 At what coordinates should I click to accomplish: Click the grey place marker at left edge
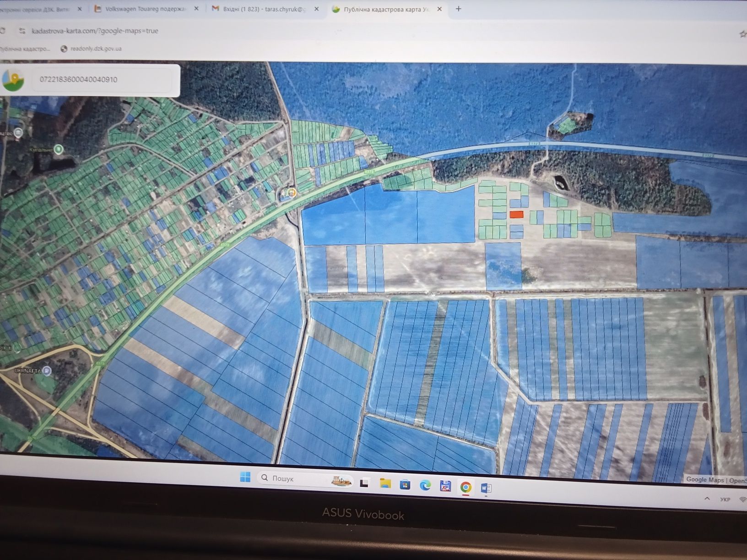(18, 133)
